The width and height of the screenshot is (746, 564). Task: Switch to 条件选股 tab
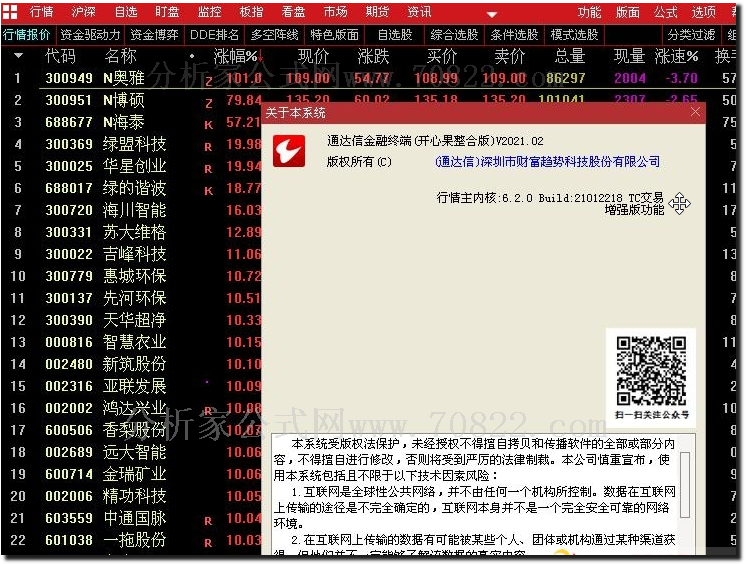point(514,35)
